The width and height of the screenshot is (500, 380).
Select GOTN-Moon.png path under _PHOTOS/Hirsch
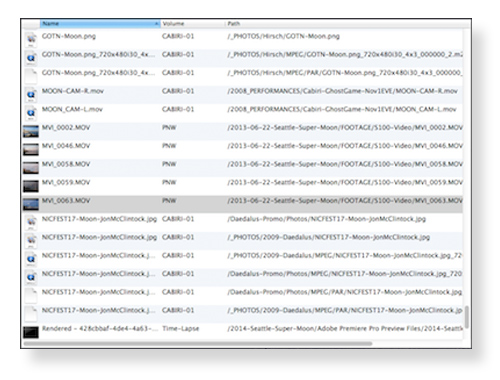283,36
